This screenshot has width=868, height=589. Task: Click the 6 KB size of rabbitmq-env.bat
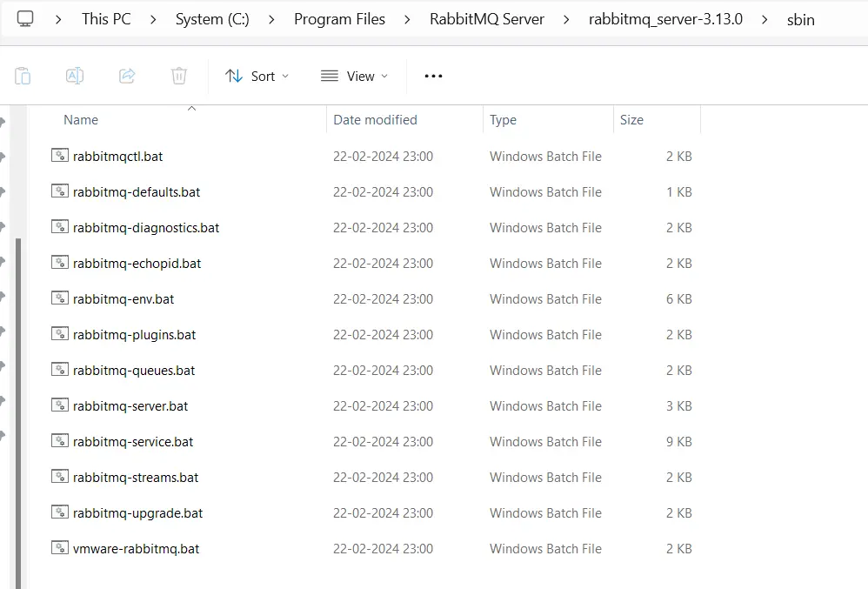coord(678,299)
